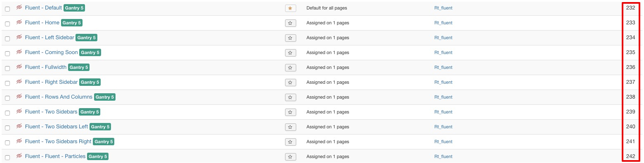Click the Fluent - Two Sidebars Right title

pos(58,141)
